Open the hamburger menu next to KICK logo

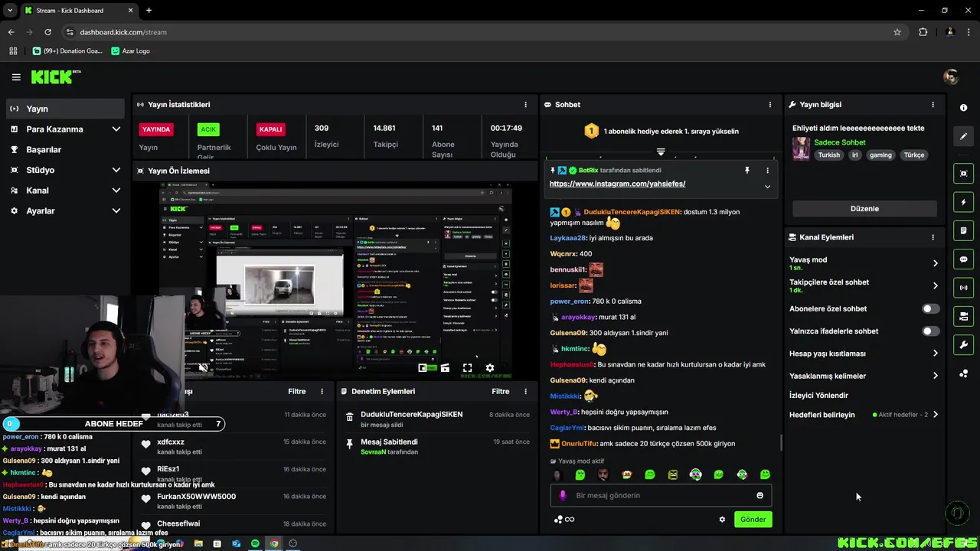[x=16, y=77]
